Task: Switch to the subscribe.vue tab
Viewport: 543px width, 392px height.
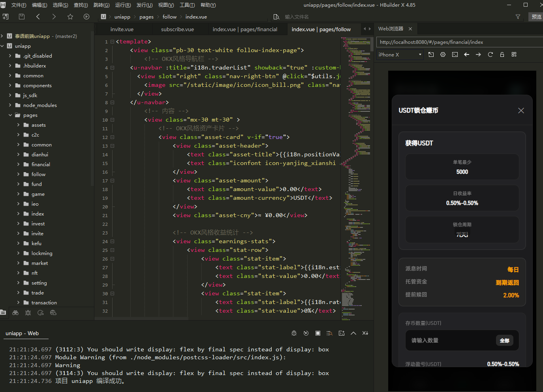Action: [x=177, y=29]
